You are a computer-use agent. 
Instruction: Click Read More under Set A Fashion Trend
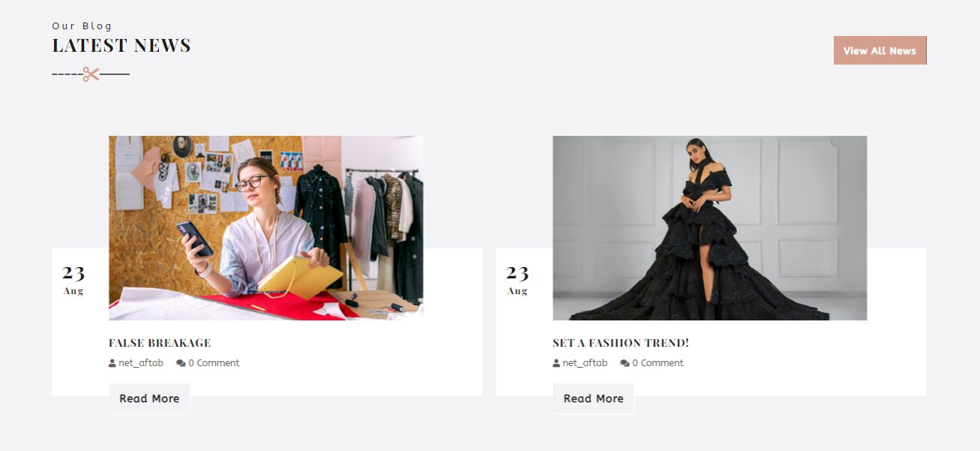click(x=593, y=398)
